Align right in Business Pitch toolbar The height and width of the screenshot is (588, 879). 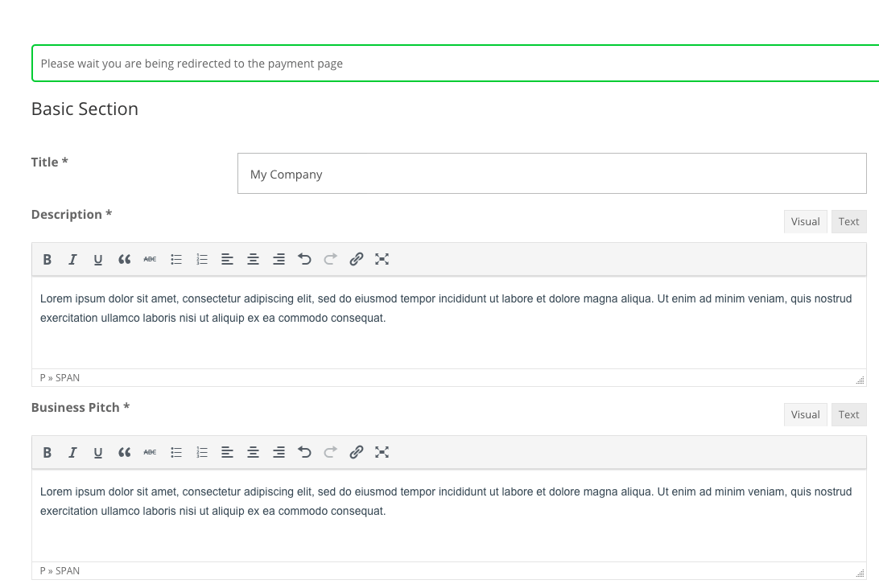[x=279, y=452]
